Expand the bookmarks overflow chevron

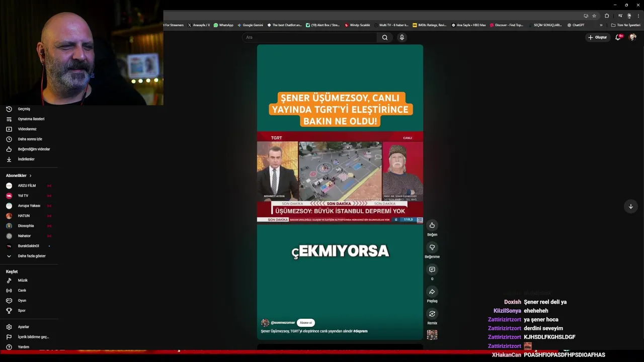click(x=601, y=25)
